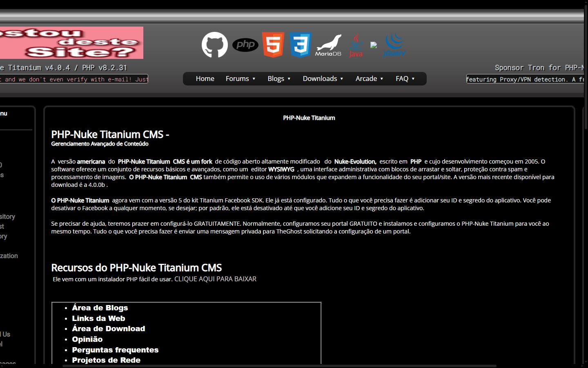Image resolution: width=588 pixels, height=368 pixels.
Task: Click the 'Nuke-Evolution,' bold link
Action: click(355, 162)
